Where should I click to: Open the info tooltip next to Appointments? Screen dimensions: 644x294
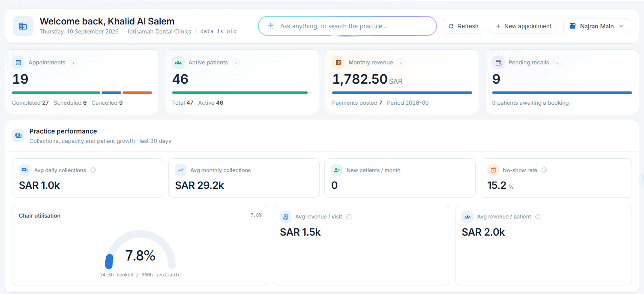73,63
